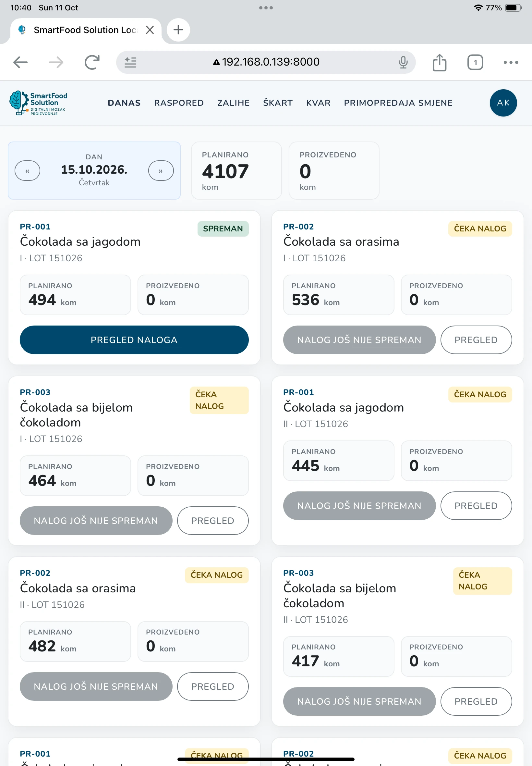Open the AK user avatar menu
Screen dimensions: 532x766
[503, 103]
